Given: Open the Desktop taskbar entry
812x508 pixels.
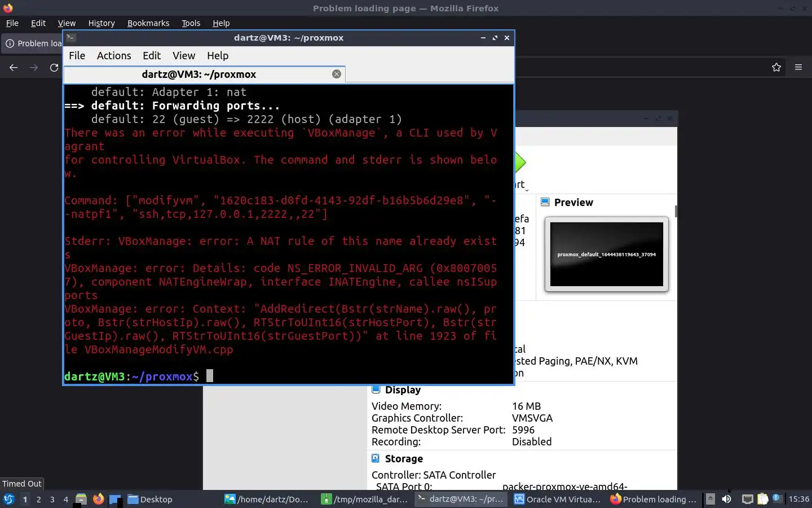Looking at the screenshot, I should coord(150,499).
